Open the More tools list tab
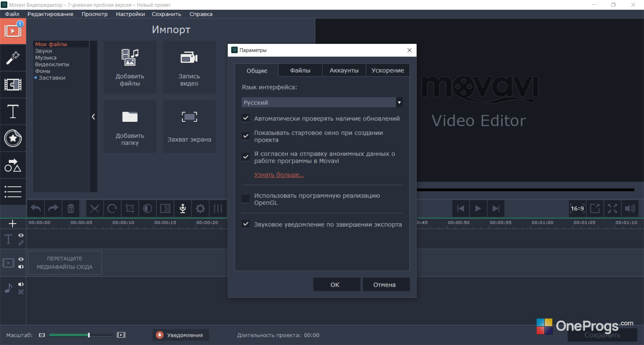 [x=13, y=192]
